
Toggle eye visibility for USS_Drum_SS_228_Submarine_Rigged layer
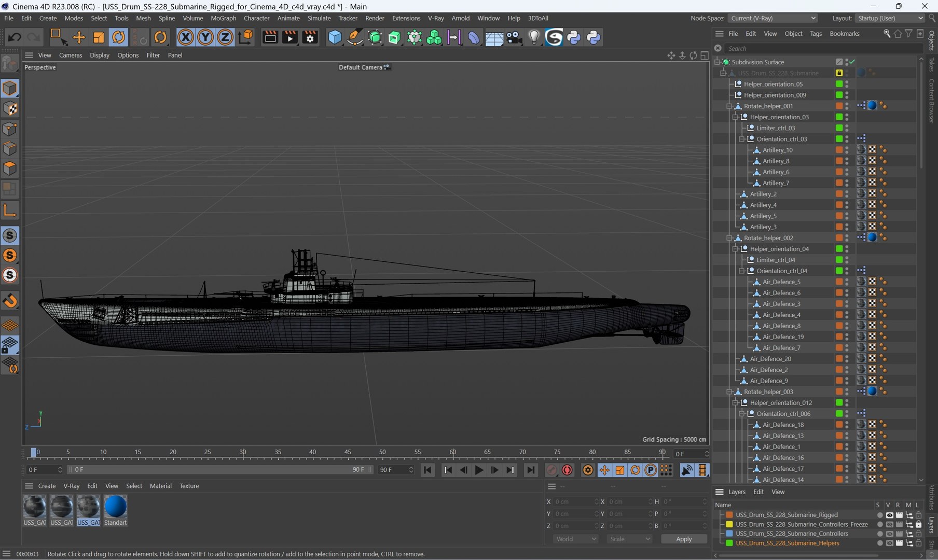click(x=889, y=515)
